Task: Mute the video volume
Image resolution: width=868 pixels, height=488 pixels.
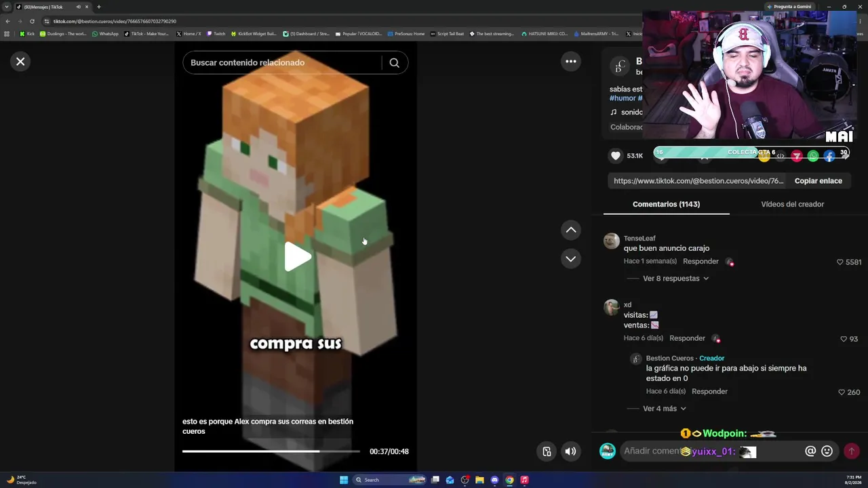Action: pos(571,451)
